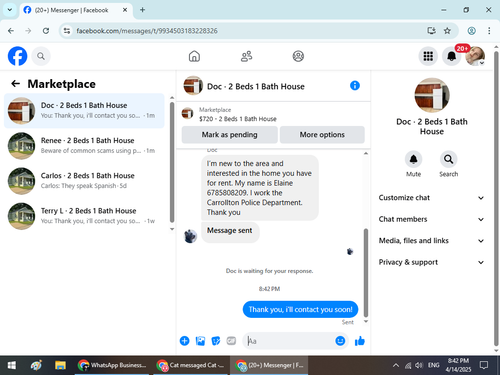Screen dimensions: 500x375
Task: Click Doc's avatar beside Message sent
Action: click(x=190, y=236)
